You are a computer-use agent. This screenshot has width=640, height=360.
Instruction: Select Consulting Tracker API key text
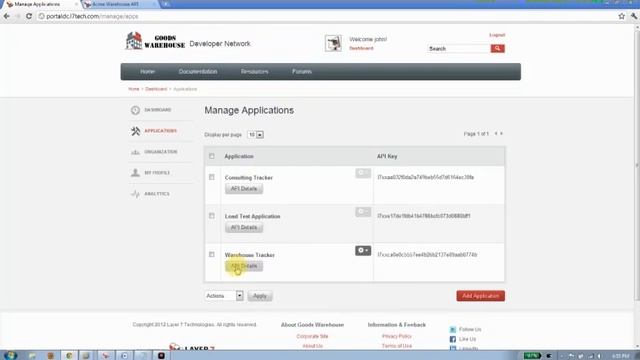426,177
